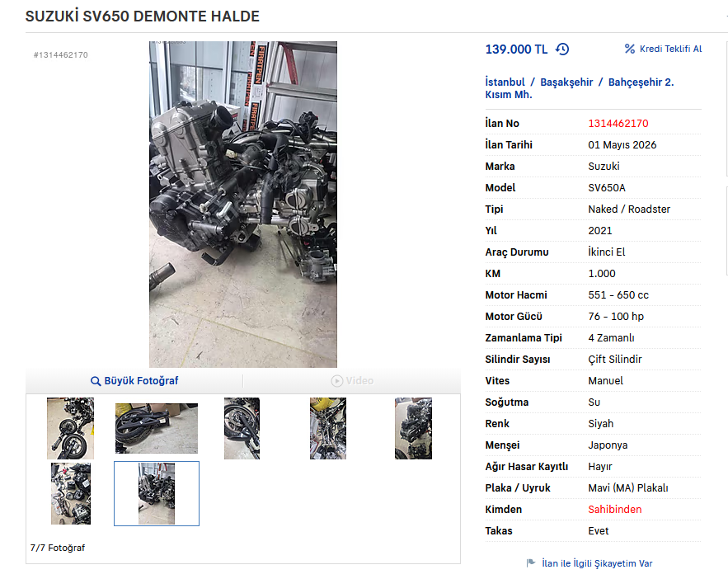Click the price 139.000 TL

[x=516, y=49]
